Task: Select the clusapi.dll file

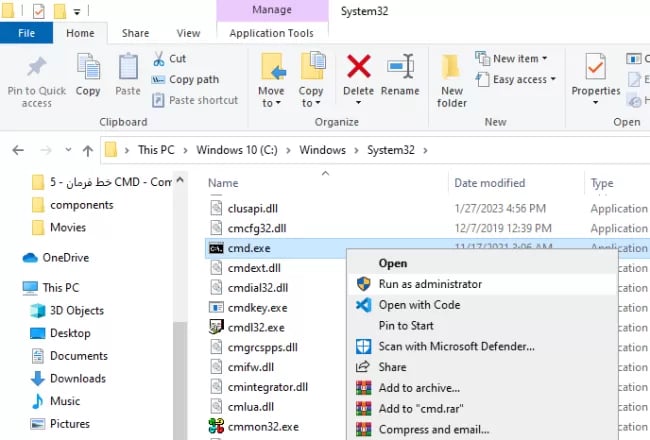Action: click(252, 208)
